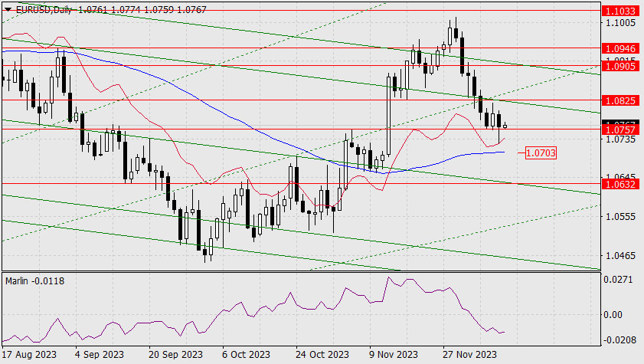The image size is (644, 364).
Task: Click the EURUSD,Daily chart title text
Action: pyautogui.click(x=44, y=9)
